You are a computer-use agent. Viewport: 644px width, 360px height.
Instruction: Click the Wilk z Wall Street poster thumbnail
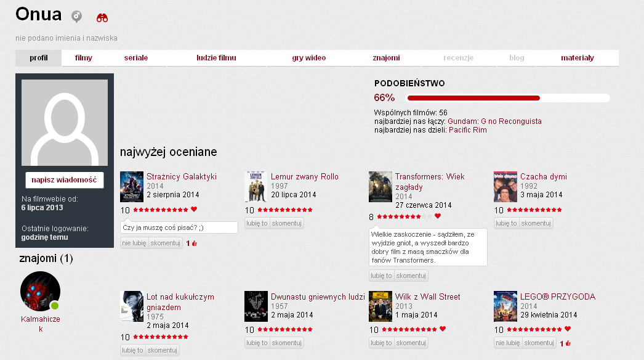click(x=380, y=306)
